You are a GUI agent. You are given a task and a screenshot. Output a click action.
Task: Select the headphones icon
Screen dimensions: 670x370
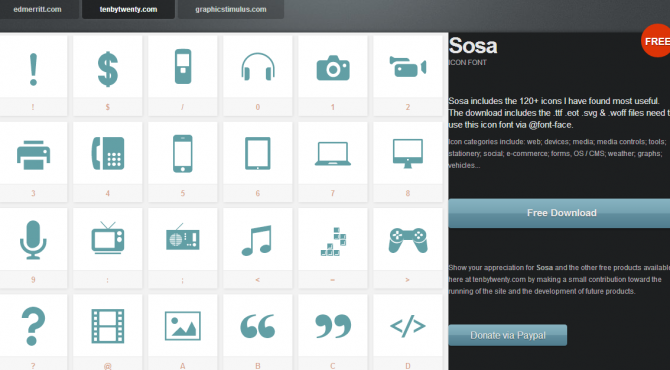point(258,67)
